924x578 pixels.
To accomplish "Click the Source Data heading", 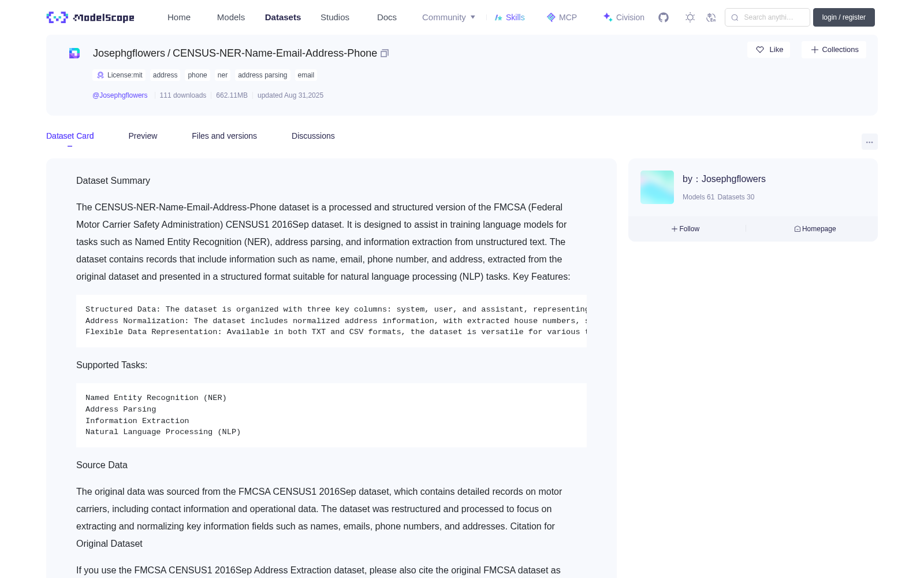I will click(102, 465).
